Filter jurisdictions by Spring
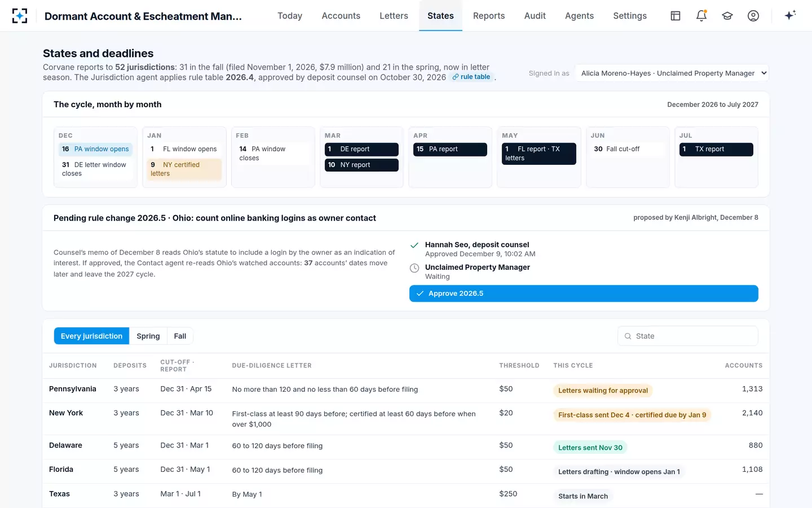 click(x=148, y=336)
